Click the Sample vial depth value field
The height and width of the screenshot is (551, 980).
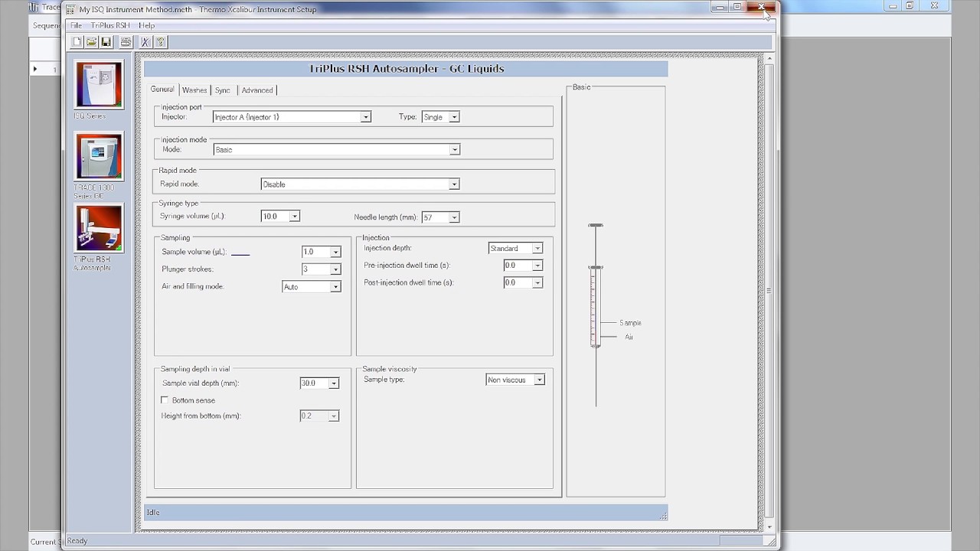tap(315, 383)
